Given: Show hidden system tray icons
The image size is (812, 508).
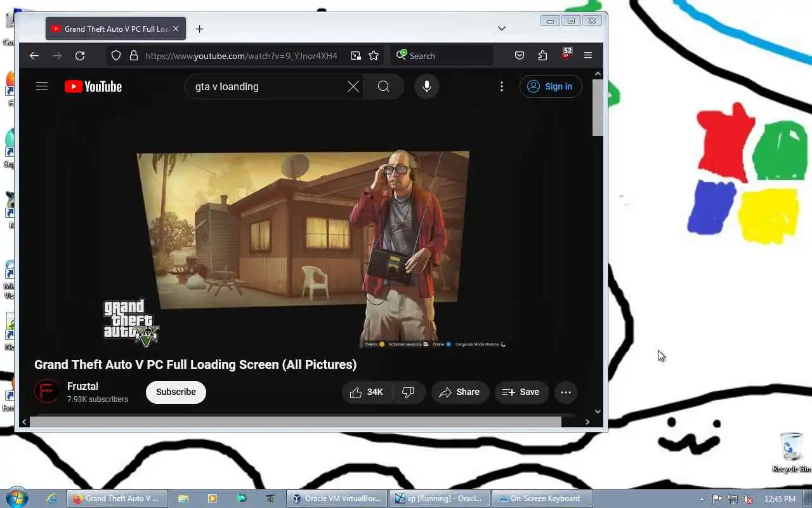Looking at the screenshot, I should 701,499.
